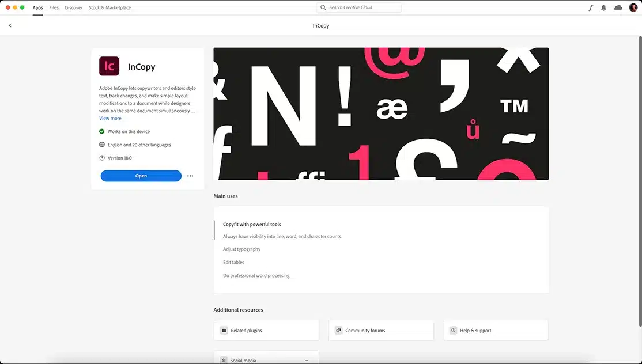
Task: Click Works on this device text
Action: point(129,131)
